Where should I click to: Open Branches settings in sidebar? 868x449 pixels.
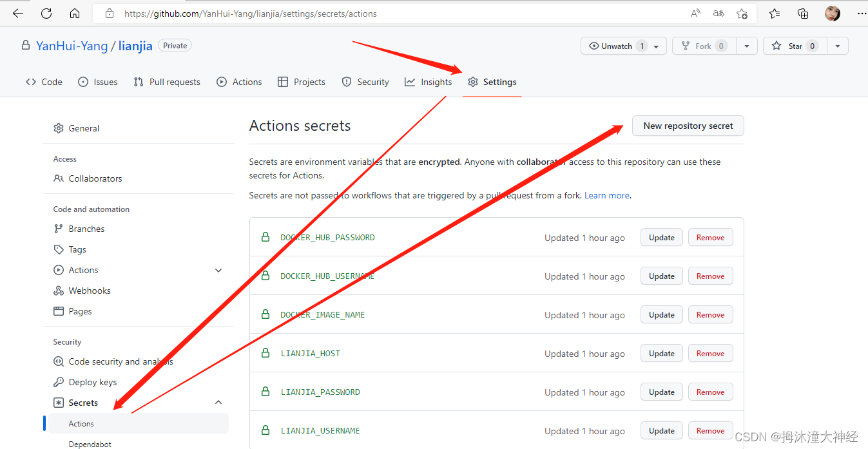pyautogui.click(x=79, y=229)
